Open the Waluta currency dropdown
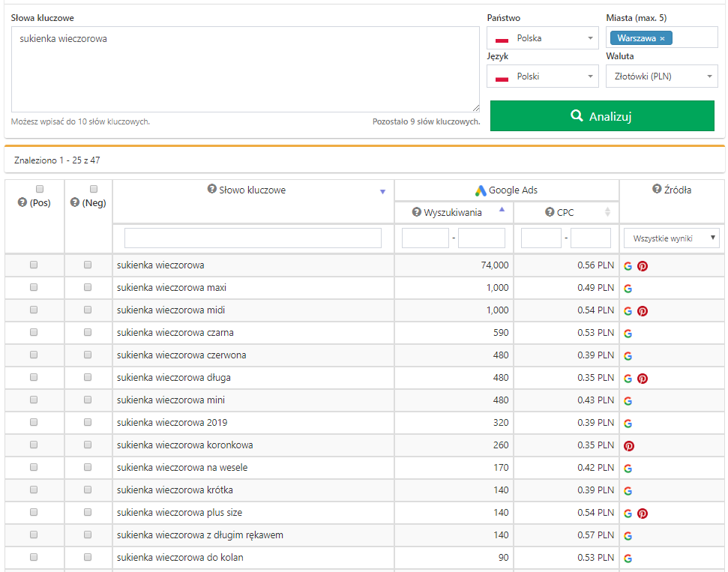 click(x=661, y=76)
